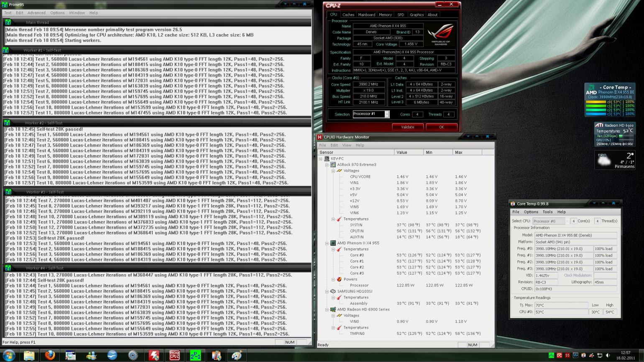Click the volume speaker tray icon
This screenshot has width=644, height=362.
(x=608, y=355)
